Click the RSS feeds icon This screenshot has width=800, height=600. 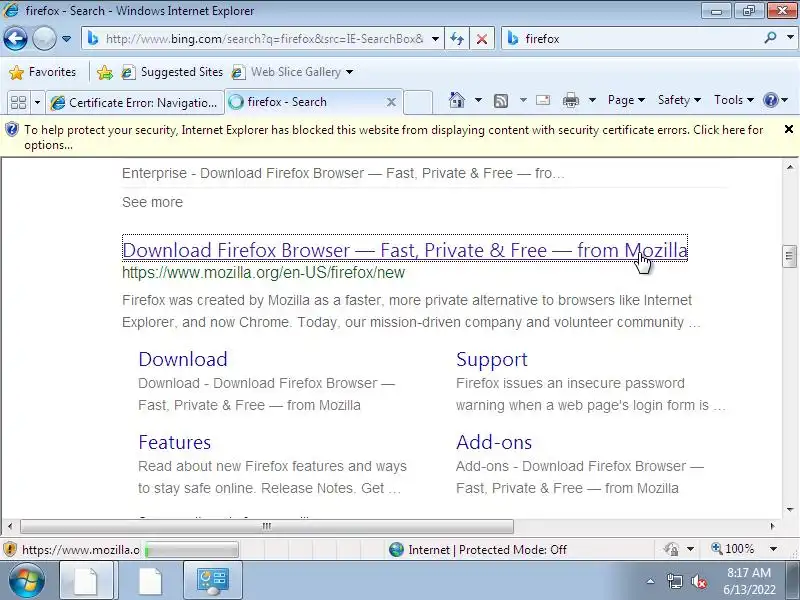coord(501,101)
